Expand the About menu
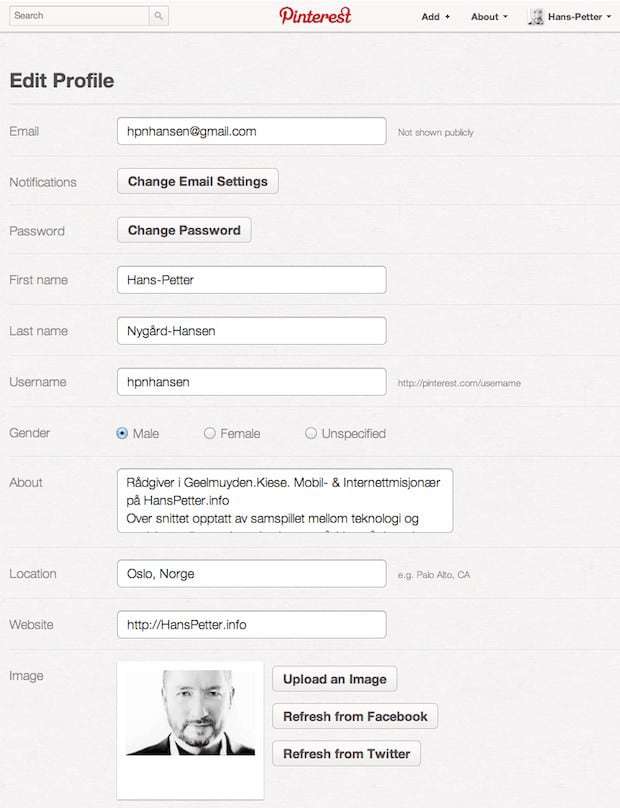This screenshot has height=808, width=620. point(489,17)
